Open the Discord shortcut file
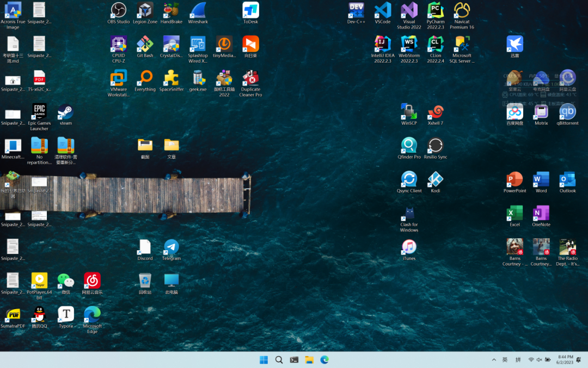This screenshot has width=588, height=368. tap(145, 250)
